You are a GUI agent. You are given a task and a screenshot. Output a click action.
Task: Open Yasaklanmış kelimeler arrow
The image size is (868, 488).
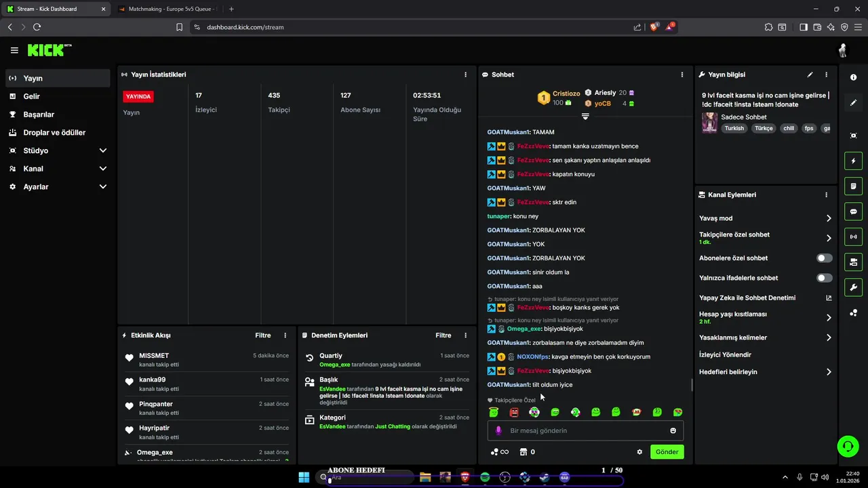click(x=829, y=338)
